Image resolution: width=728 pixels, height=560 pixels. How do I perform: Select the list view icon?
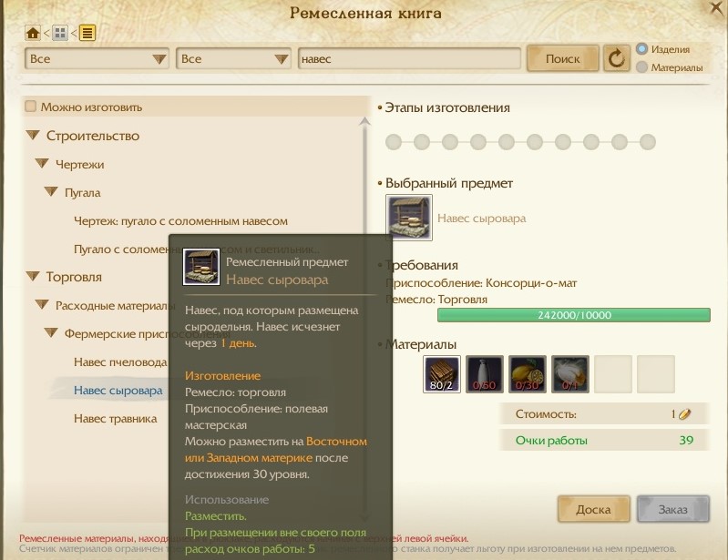(x=87, y=33)
